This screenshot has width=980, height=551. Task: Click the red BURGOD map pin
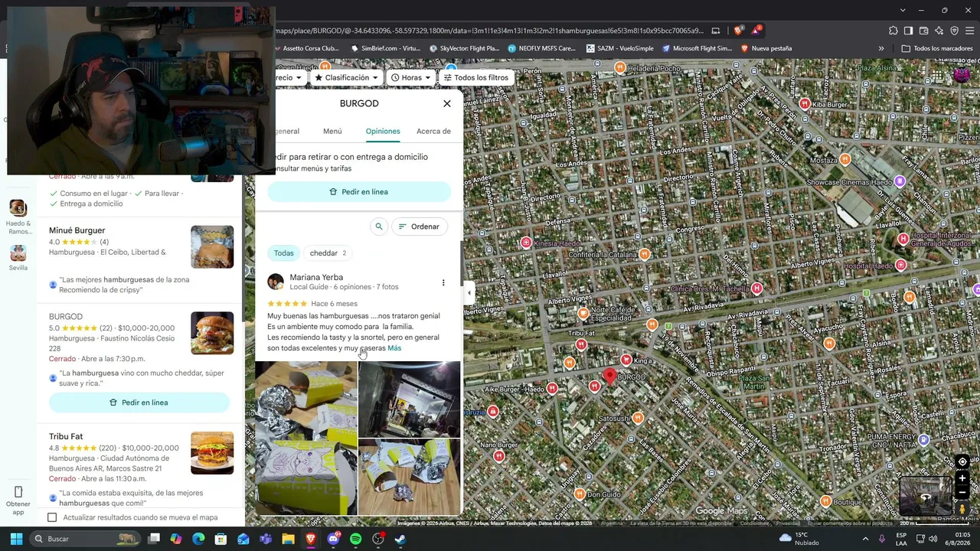[x=609, y=376]
